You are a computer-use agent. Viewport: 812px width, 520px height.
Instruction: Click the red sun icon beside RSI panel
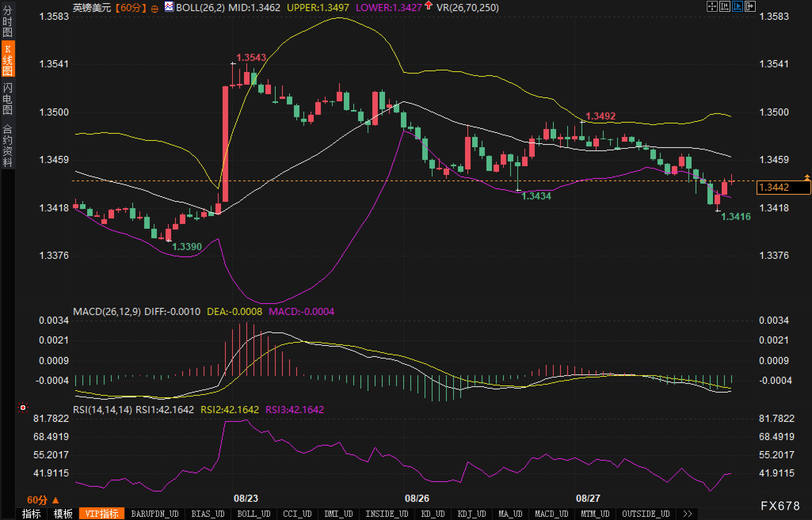(23, 408)
